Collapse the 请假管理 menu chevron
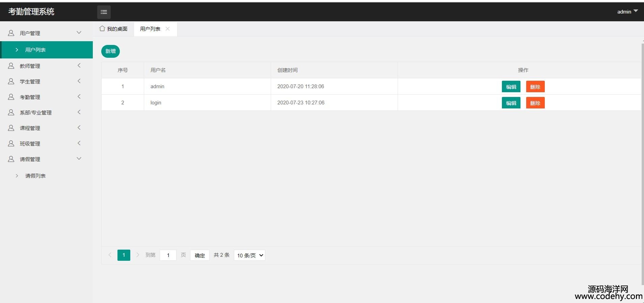This screenshot has height=303, width=644. (79, 158)
